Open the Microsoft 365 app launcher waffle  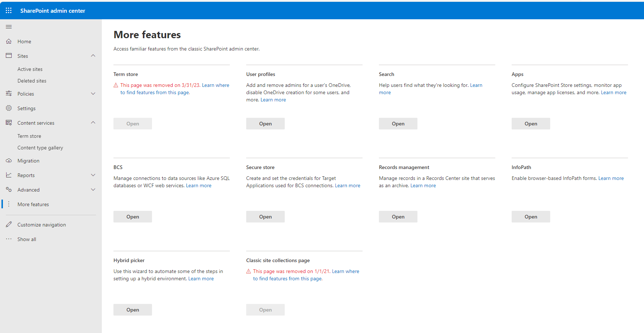pyautogui.click(x=9, y=10)
